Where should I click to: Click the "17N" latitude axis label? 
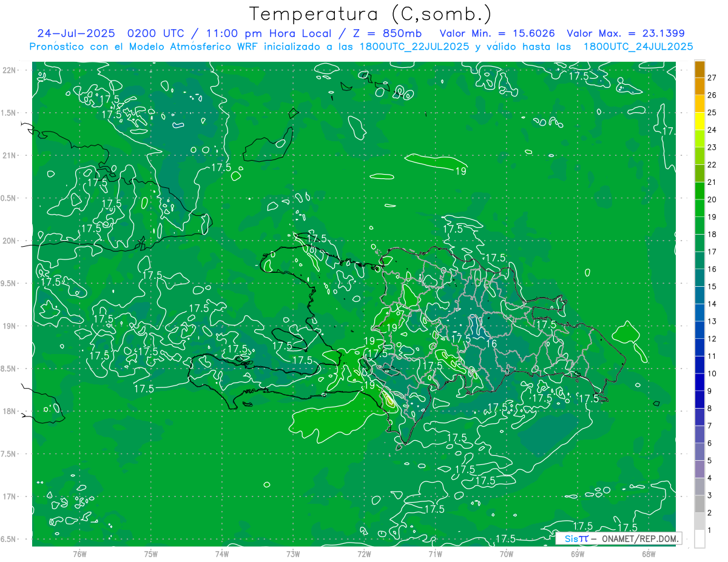(10, 497)
